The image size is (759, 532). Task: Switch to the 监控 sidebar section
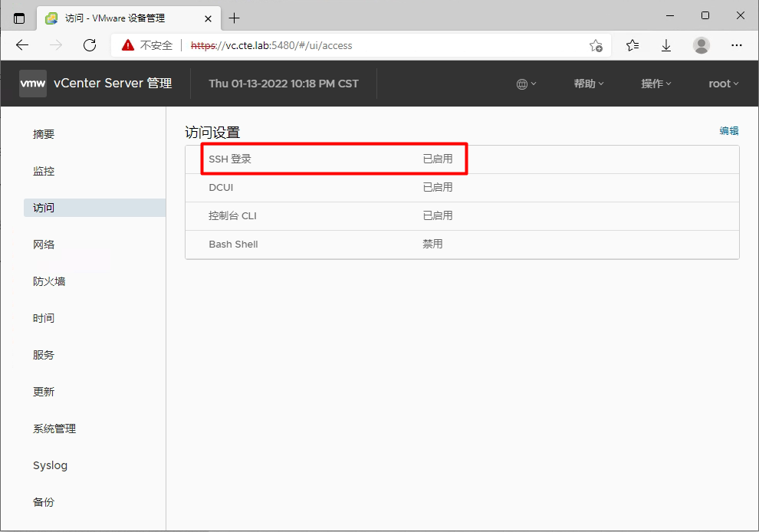click(x=44, y=171)
